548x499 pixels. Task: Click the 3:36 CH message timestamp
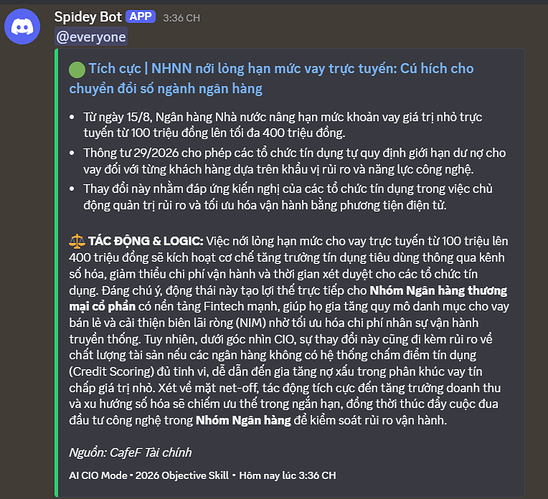pyautogui.click(x=181, y=18)
